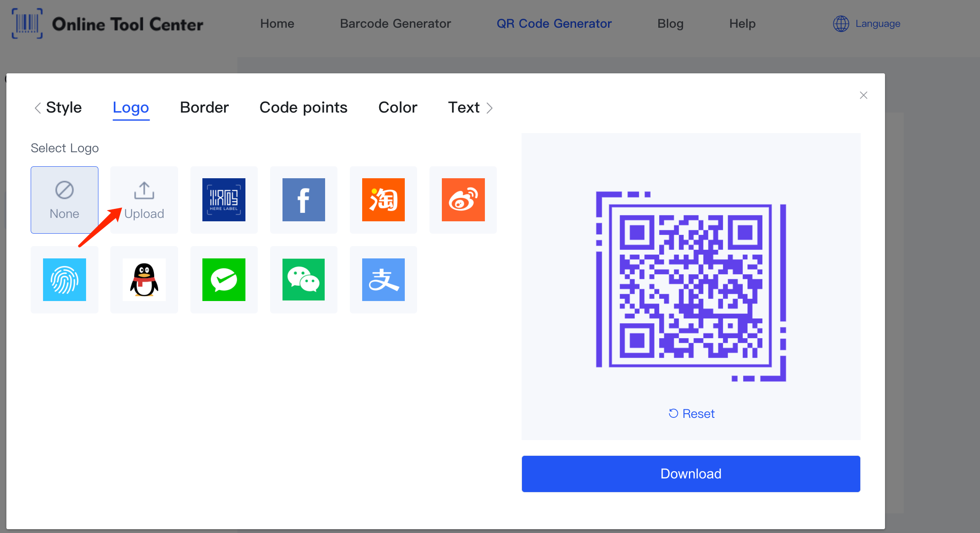Image resolution: width=980 pixels, height=533 pixels.
Task: Select the QQ penguin logo icon
Action: coord(144,279)
